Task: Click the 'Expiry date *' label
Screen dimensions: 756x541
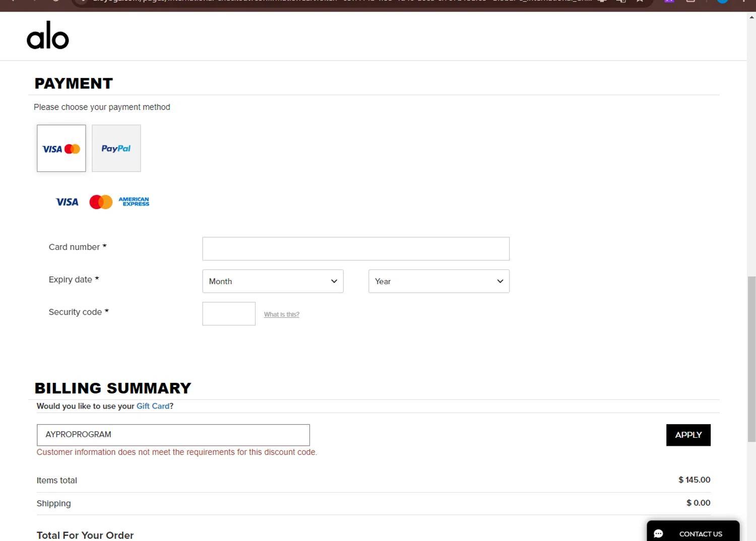Action: coord(74,280)
